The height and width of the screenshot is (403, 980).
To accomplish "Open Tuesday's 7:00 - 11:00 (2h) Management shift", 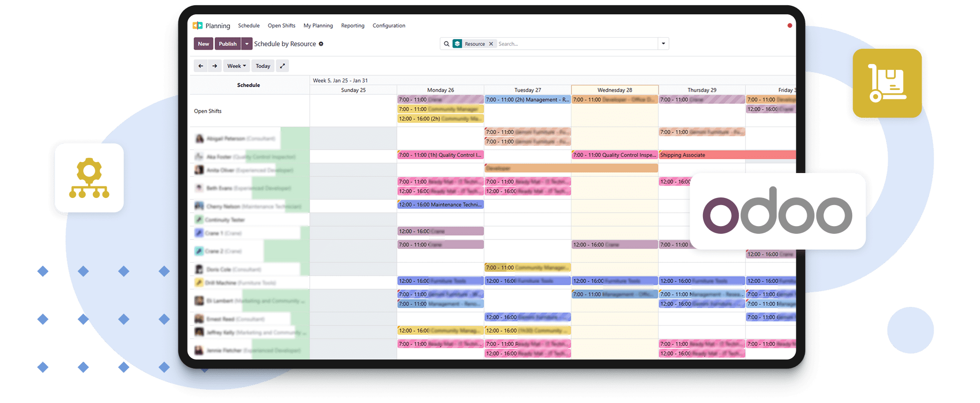I will tap(527, 99).
